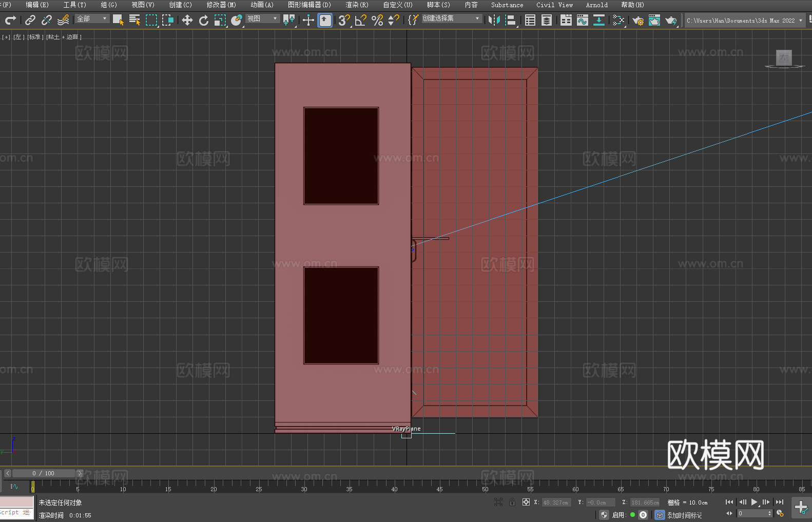Viewport: 812px width, 522px height.
Task: Click the viewport [+] general menu label
Action: [6, 37]
